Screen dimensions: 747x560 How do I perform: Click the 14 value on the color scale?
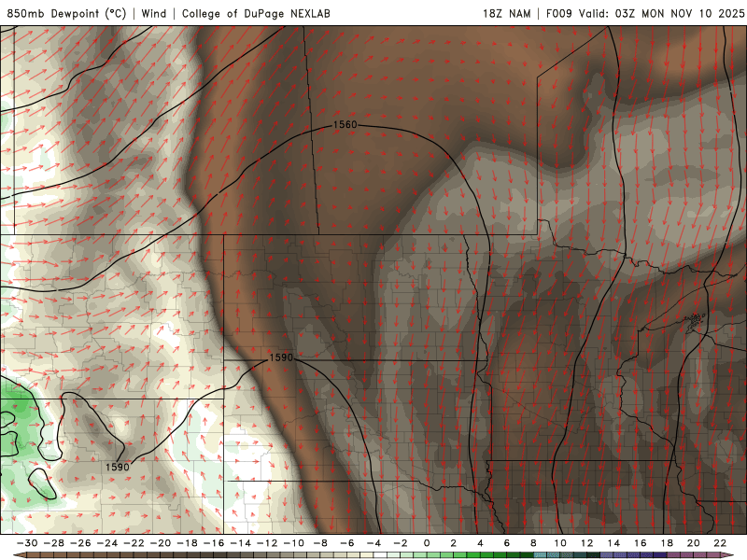tap(613, 543)
